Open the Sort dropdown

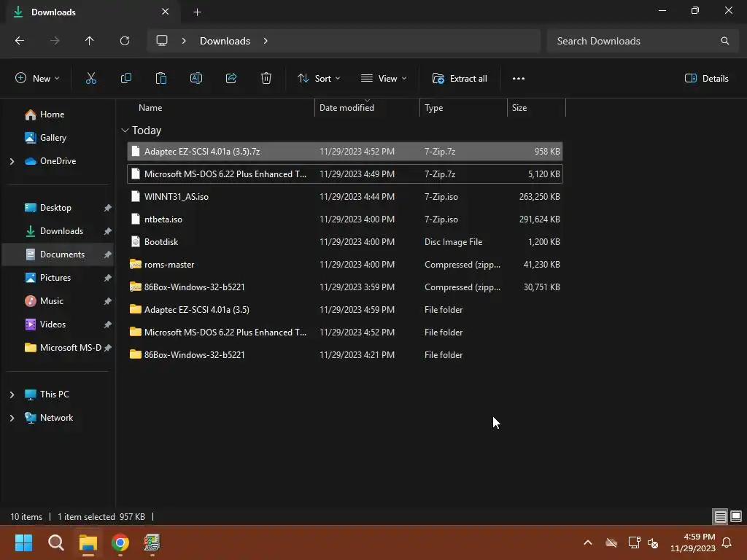[x=319, y=79]
